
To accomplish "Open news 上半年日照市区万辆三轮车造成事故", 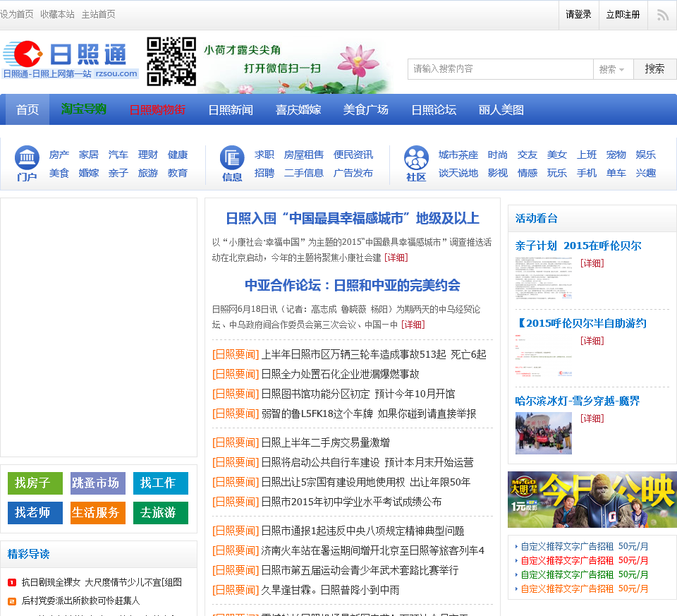I will (374, 355).
